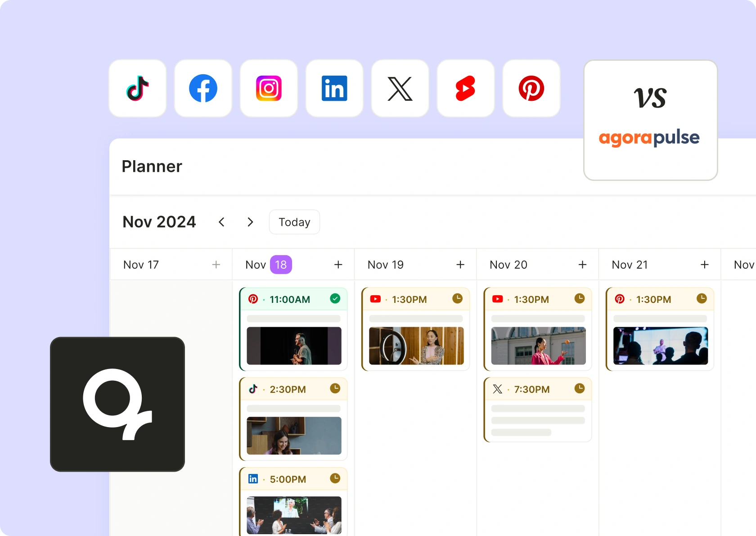Jump to Today in the planner
756x536 pixels.
294,222
